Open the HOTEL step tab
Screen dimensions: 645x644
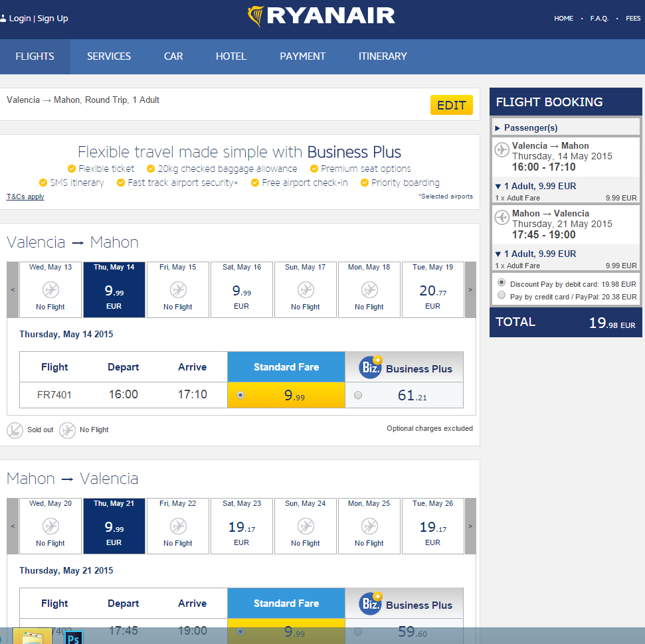pyautogui.click(x=231, y=56)
